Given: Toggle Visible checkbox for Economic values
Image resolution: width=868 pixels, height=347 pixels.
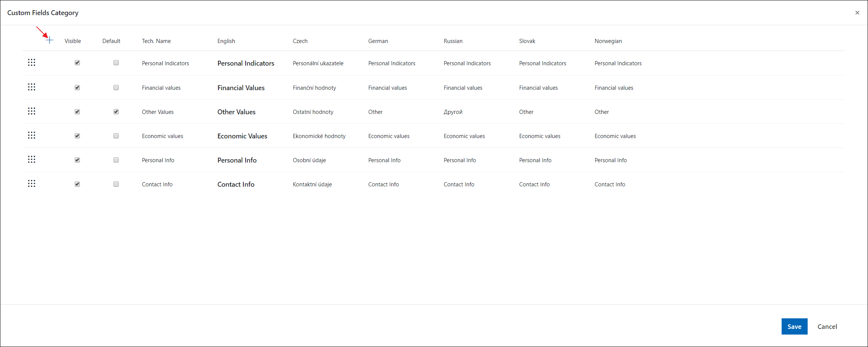Looking at the screenshot, I should click(77, 136).
